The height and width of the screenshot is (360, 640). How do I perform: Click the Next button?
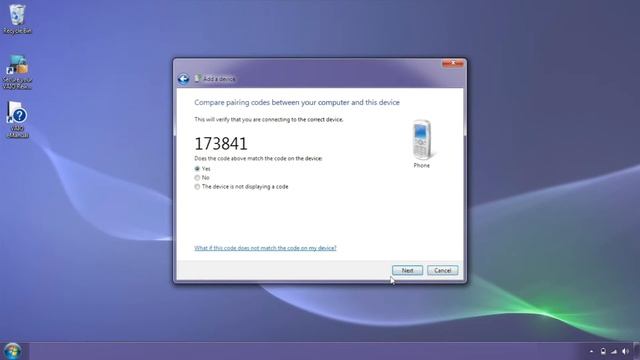pyautogui.click(x=407, y=270)
